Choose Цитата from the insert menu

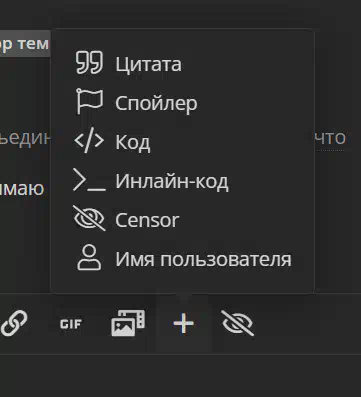tap(149, 64)
